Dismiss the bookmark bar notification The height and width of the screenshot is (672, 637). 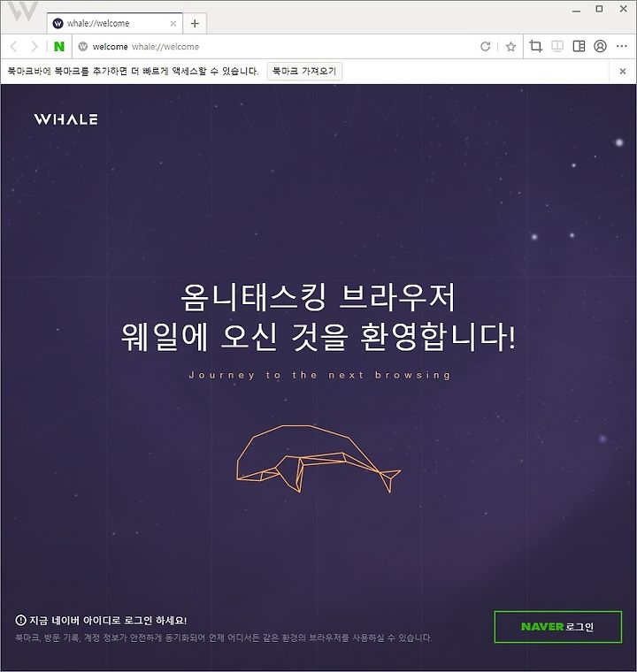point(623,71)
